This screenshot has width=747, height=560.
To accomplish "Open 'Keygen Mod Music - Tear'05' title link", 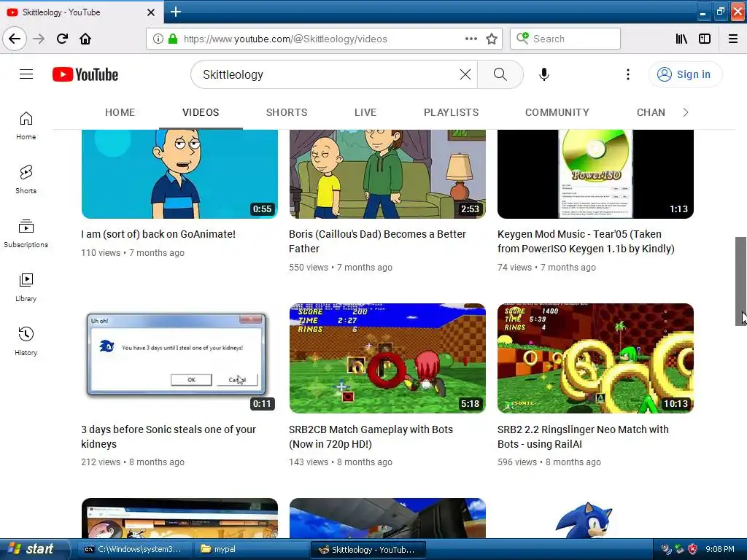I will (x=586, y=241).
